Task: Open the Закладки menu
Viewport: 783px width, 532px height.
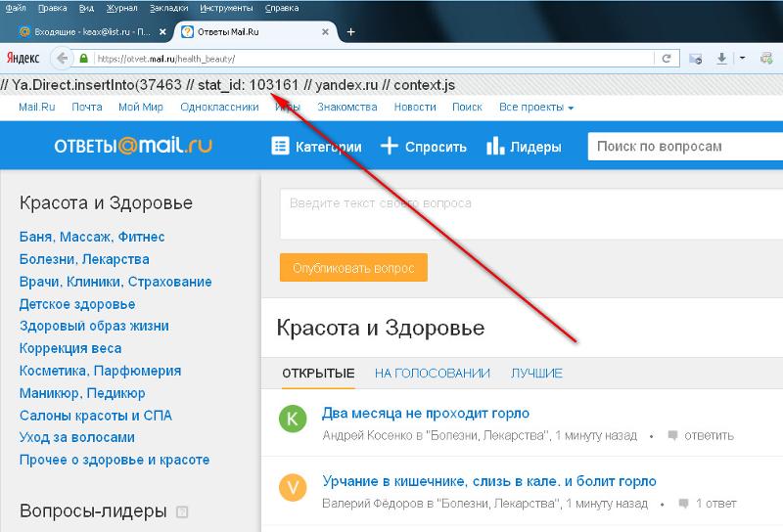Action: [x=168, y=8]
